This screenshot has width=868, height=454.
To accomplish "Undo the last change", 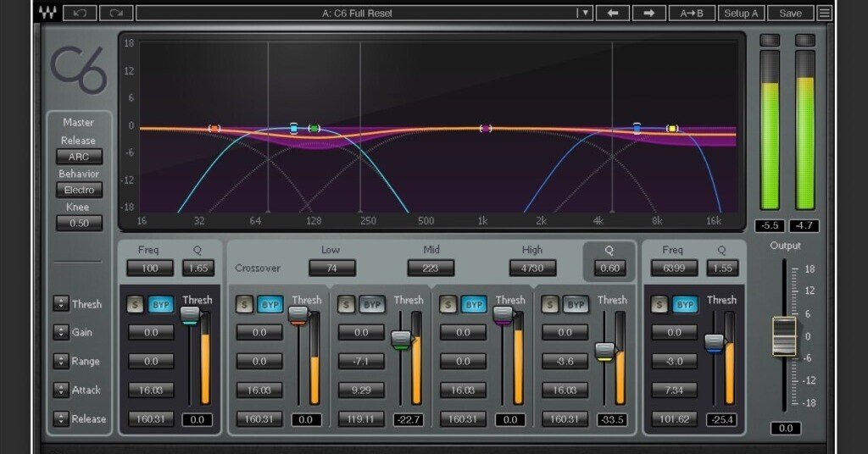I will [x=80, y=13].
